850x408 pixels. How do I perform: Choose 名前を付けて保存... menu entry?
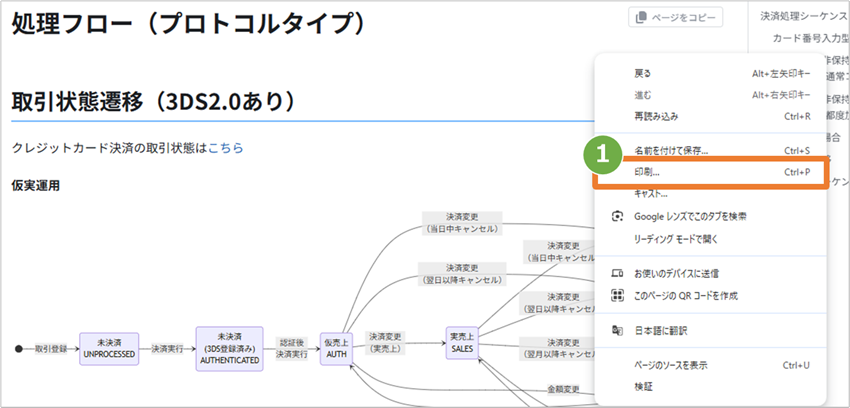[x=710, y=150]
